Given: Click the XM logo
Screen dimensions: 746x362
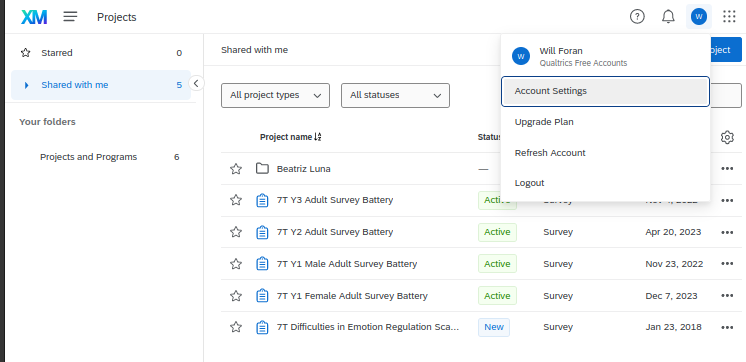Looking at the screenshot, I should [x=34, y=17].
